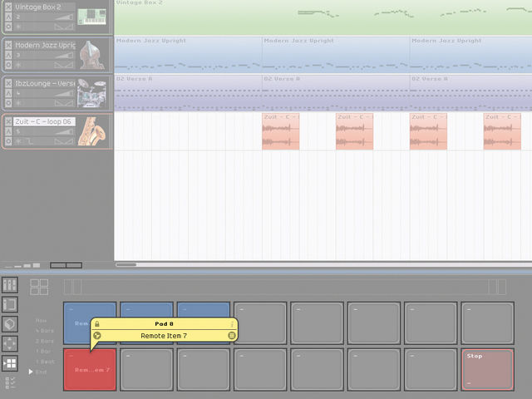Select the Modern Jazz Upright track name
This screenshot has height=399, width=532.
point(44,45)
